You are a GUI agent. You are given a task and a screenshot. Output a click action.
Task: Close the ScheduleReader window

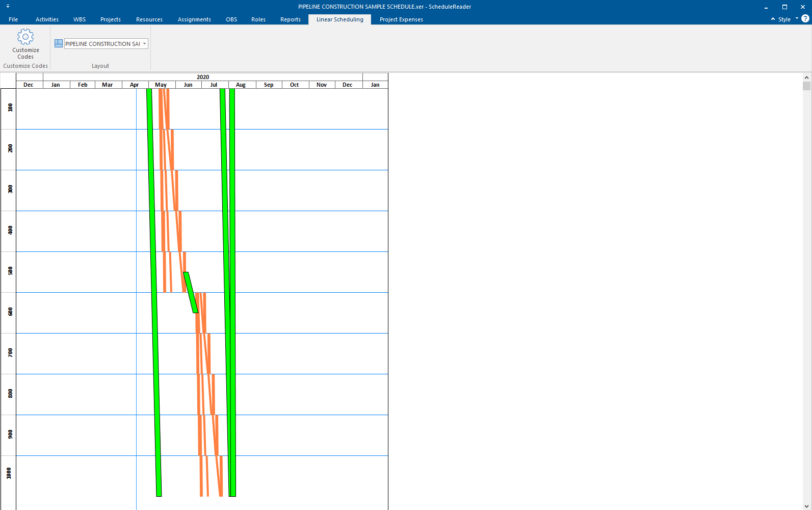[803, 7]
